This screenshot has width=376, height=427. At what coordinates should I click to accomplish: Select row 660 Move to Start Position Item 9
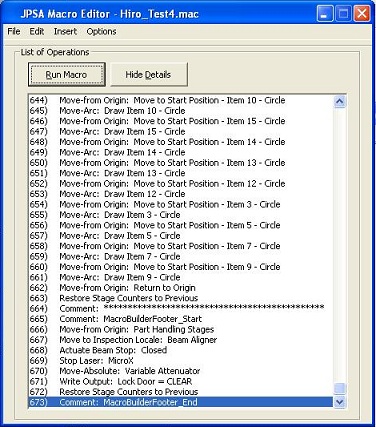(x=181, y=267)
